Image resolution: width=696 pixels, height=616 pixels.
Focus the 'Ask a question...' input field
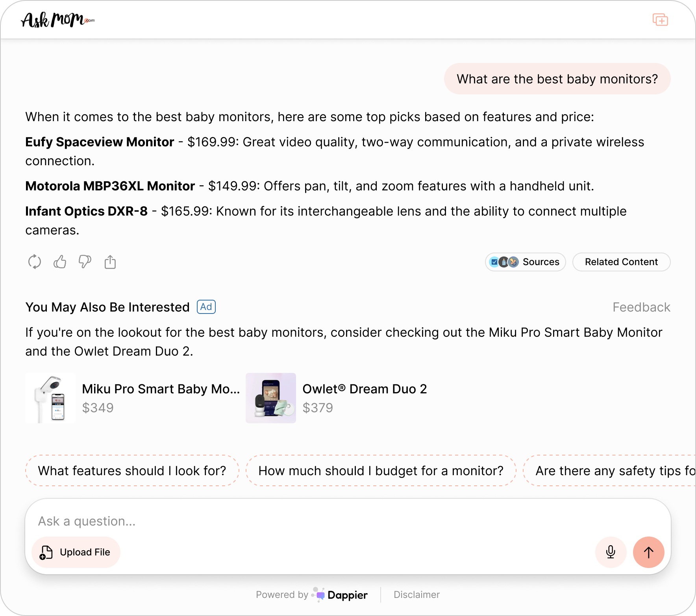point(348,521)
